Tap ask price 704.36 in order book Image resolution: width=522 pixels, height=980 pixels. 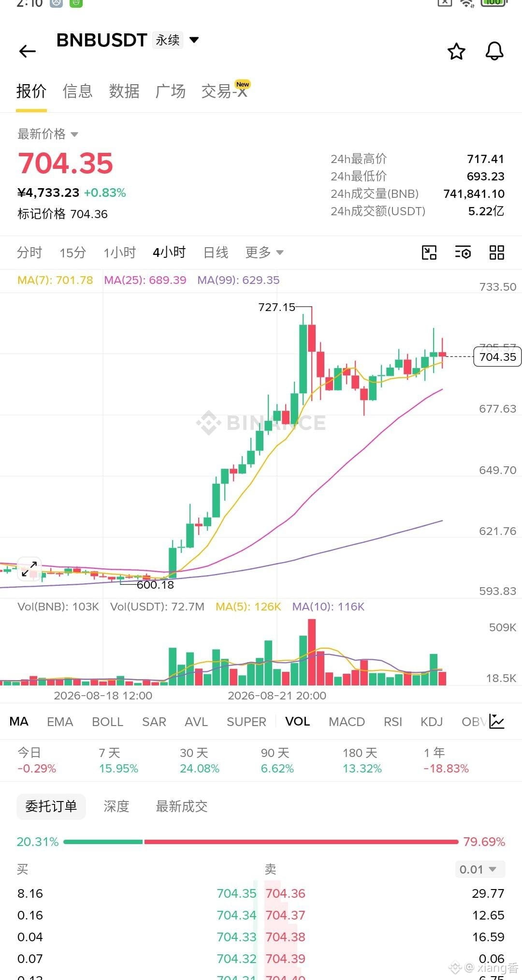coord(286,893)
